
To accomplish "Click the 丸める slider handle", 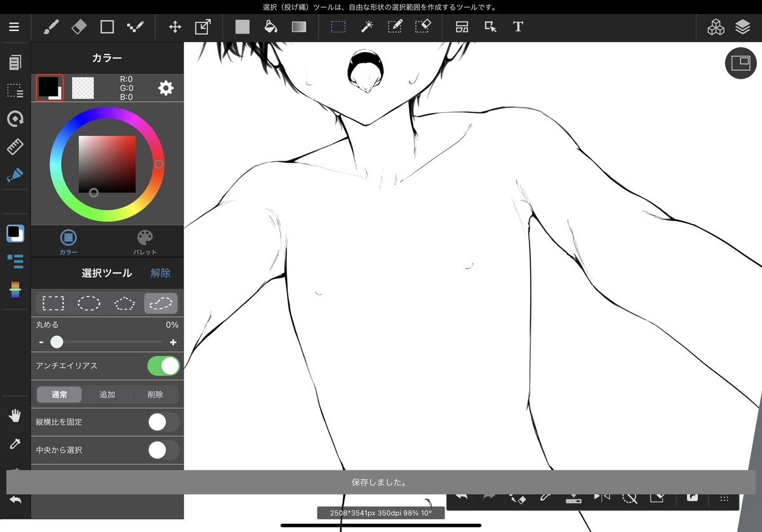I will click(x=57, y=342).
